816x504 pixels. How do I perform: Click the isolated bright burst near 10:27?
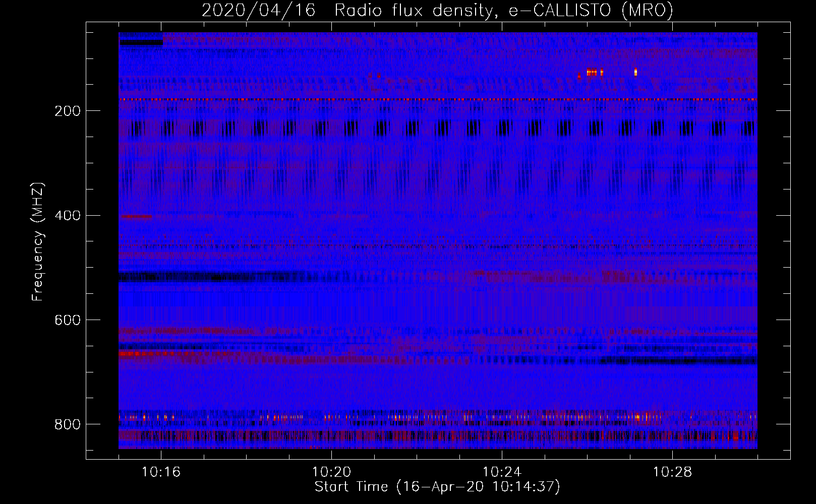pos(635,72)
